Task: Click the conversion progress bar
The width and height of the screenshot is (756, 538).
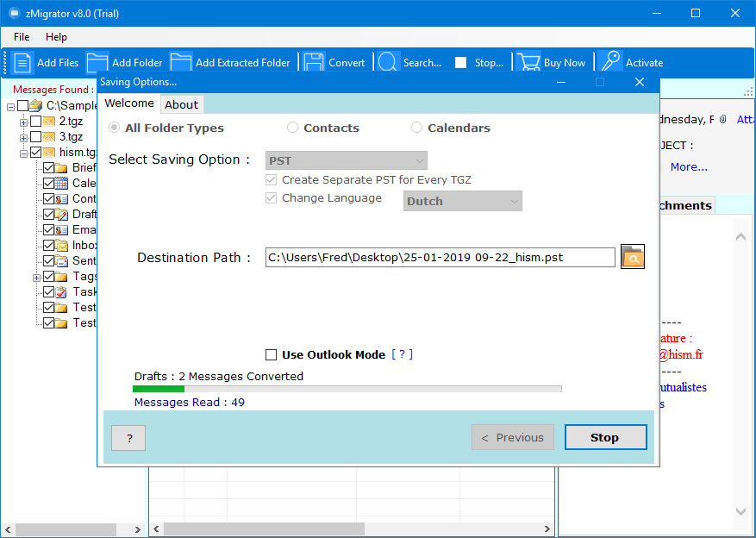Action: tap(347, 389)
